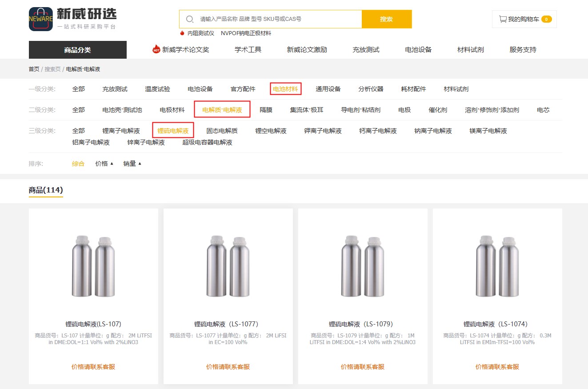This screenshot has height=389, width=588.
Task: Click the HOT badge on 新威学术论文奖
Action: tap(156, 49)
